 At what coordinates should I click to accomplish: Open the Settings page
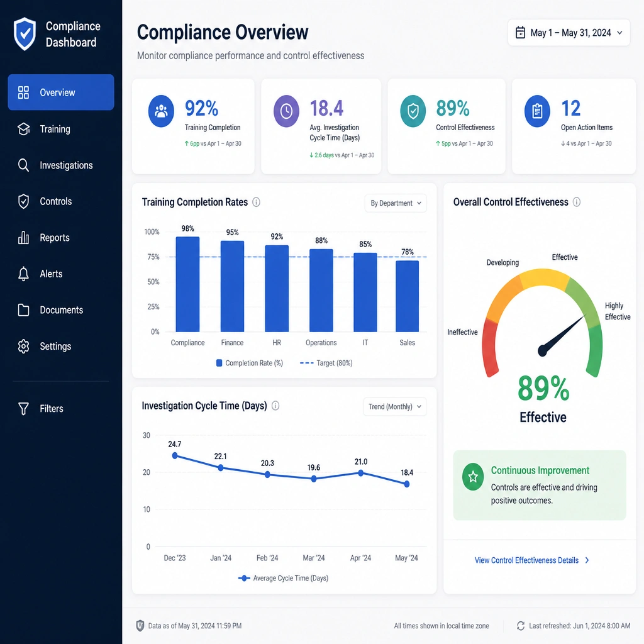(61, 347)
